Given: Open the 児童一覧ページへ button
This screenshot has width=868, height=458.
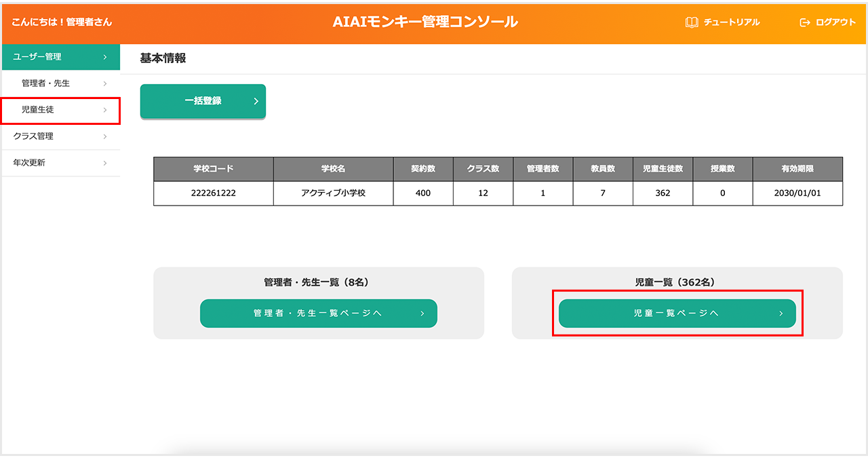Looking at the screenshot, I should (676, 313).
